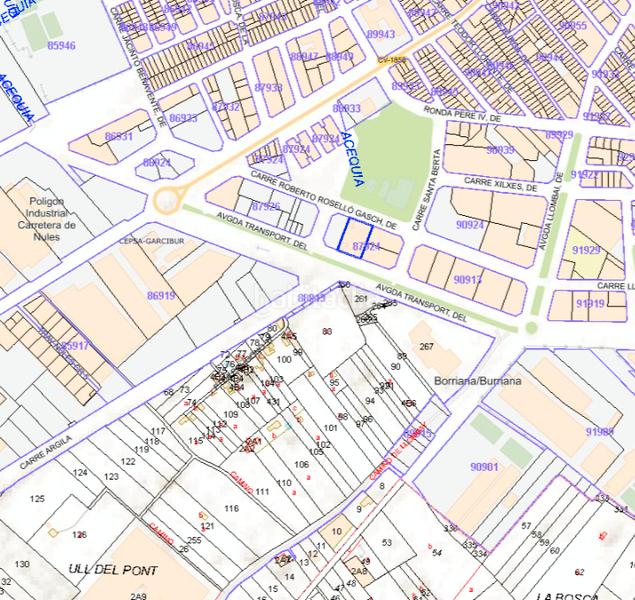Click block number 90901
The image size is (635, 600).
click(x=483, y=467)
